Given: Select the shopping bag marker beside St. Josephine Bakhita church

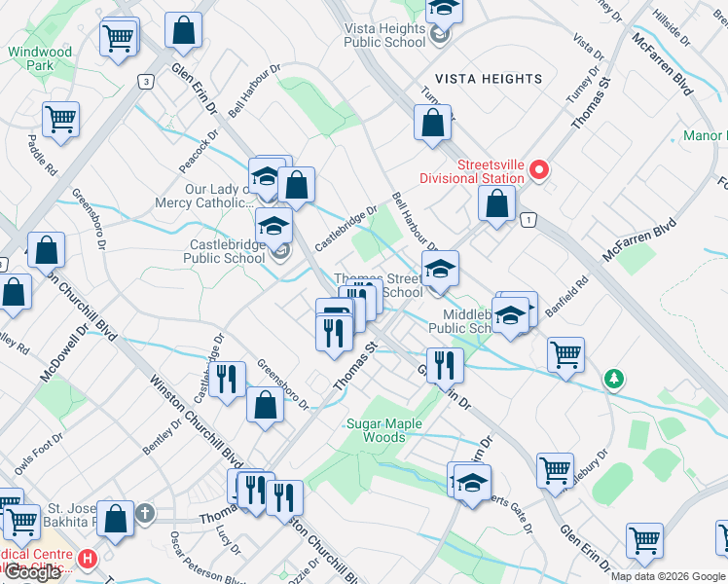Looking at the screenshot, I should [116, 520].
